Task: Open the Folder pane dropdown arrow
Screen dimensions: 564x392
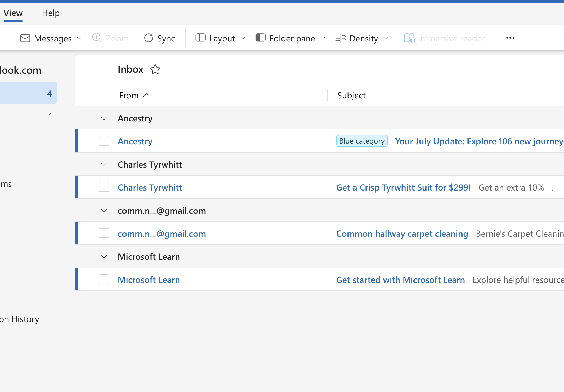Action: 323,38
